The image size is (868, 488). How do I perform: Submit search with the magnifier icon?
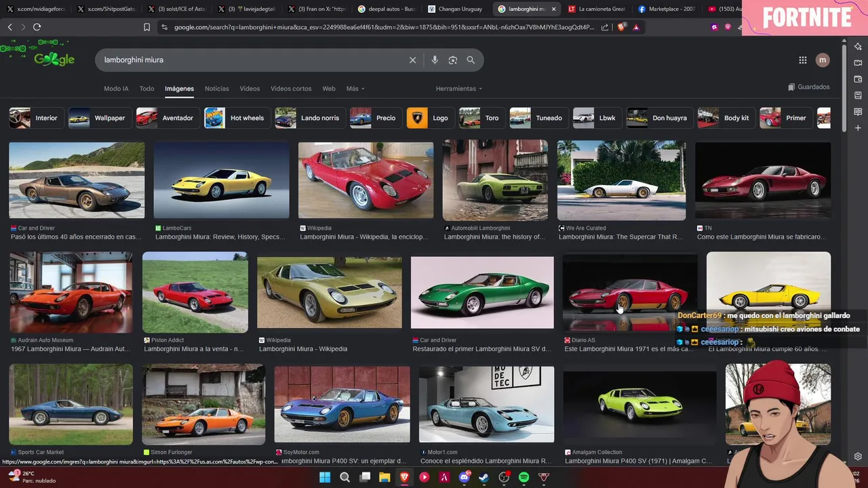pyautogui.click(x=471, y=60)
